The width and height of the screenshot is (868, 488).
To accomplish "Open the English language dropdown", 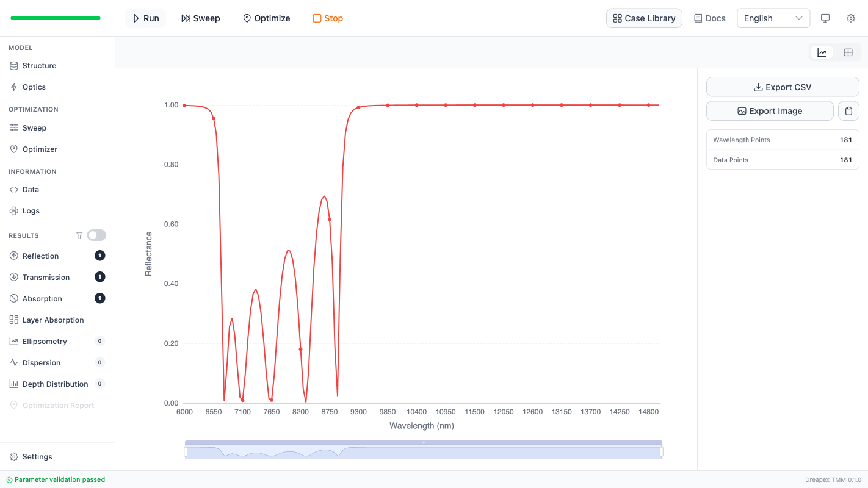I will (x=773, y=18).
